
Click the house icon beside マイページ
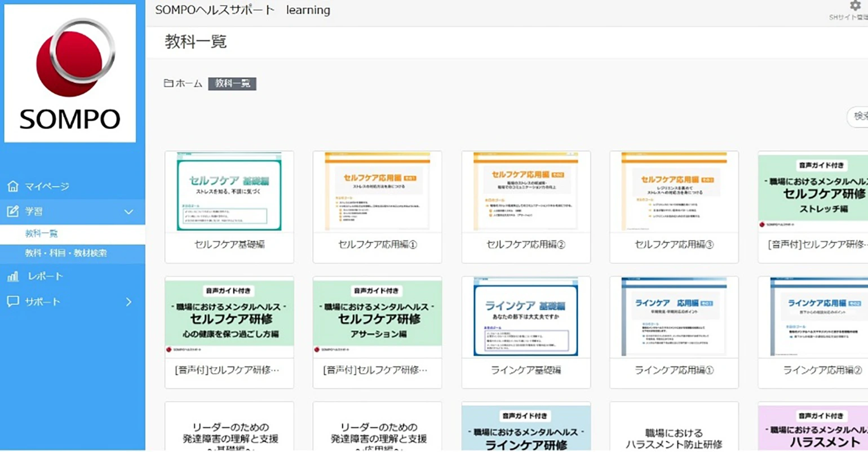point(13,186)
